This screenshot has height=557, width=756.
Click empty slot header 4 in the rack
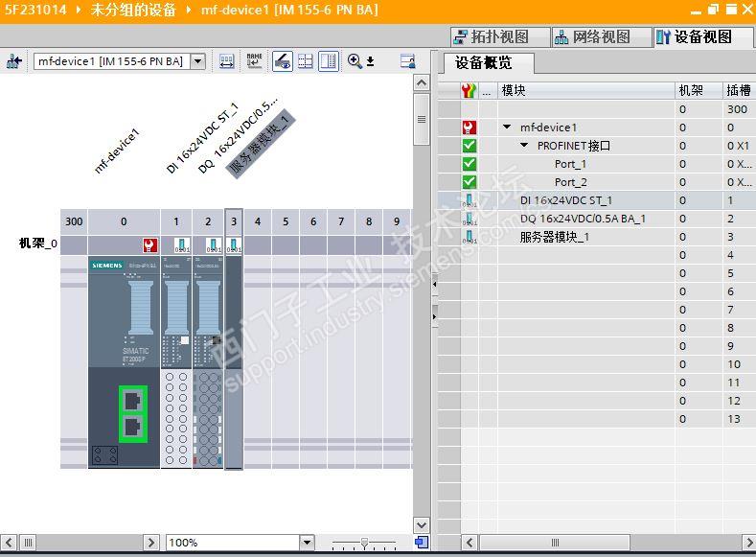[x=258, y=221]
